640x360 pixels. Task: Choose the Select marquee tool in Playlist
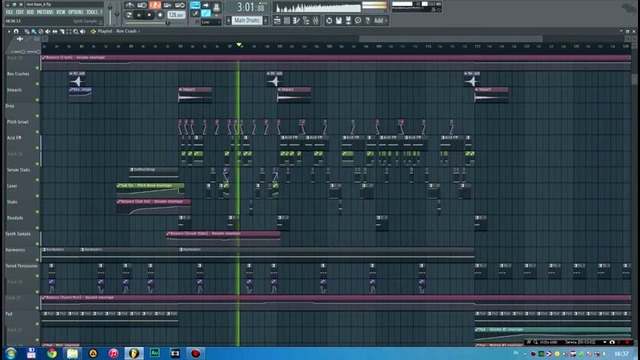coord(69,31)
